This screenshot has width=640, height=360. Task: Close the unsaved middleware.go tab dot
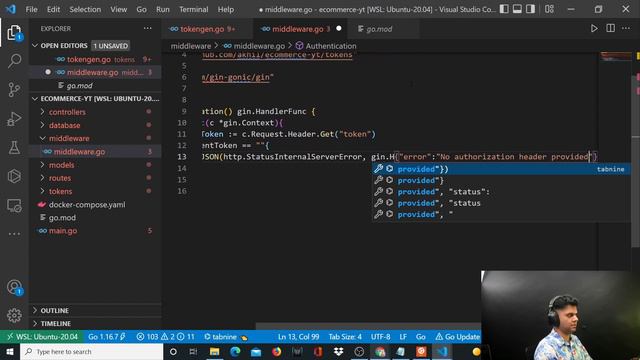pos(339,29)
